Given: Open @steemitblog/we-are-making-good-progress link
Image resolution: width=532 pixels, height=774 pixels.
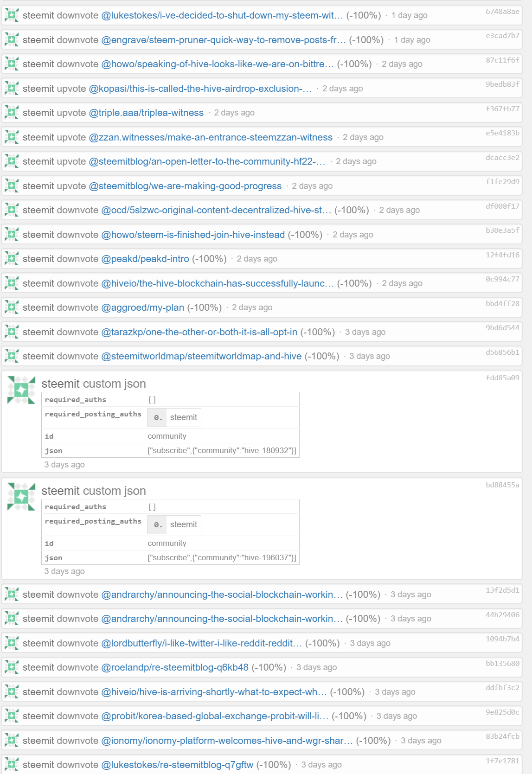Looking at the screenshot, I should coord(185,186).
